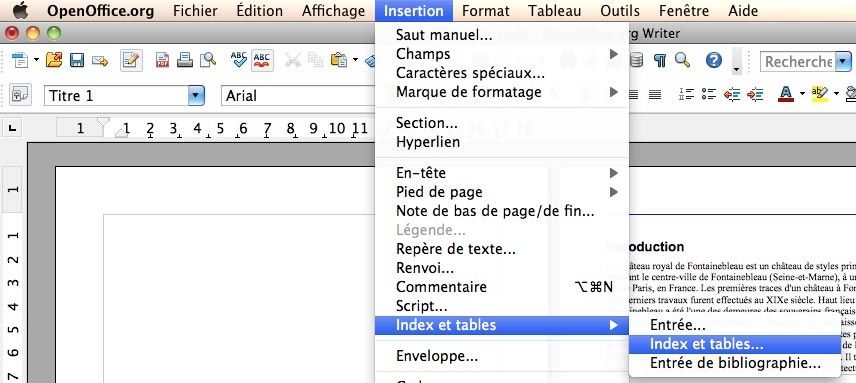Save the document with the floppy icon
Screen dimensions: 856x383
point(77,60)
